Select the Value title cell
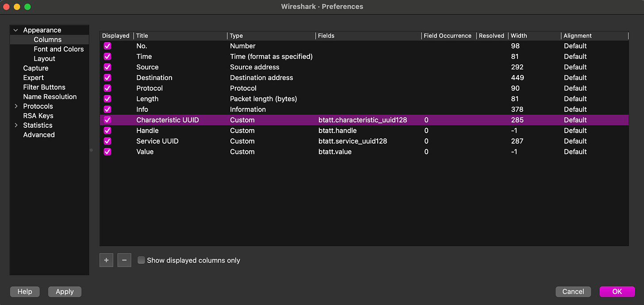 (x=145, y=152)
